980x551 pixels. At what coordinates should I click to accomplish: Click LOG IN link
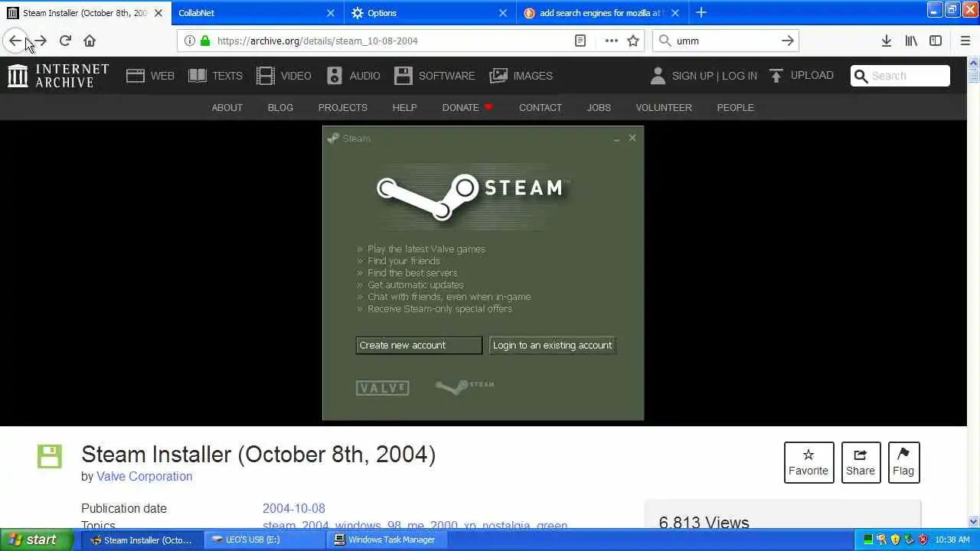pos(740,76)
